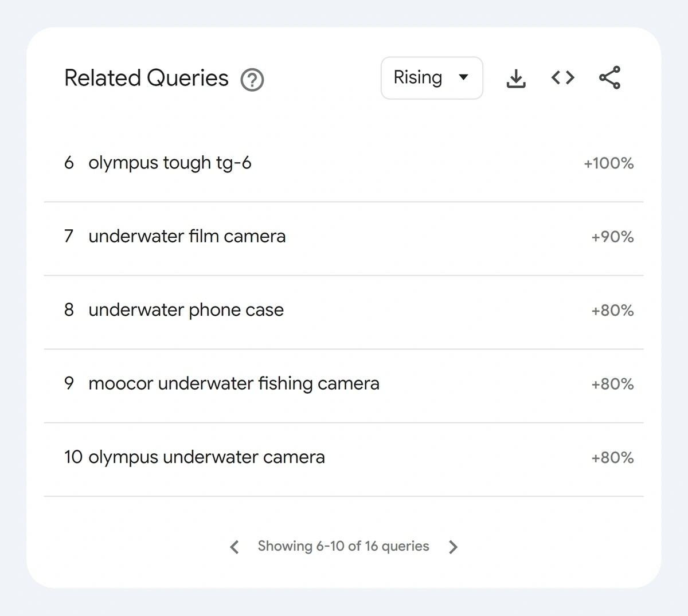The width and height of the screenshot is (688, 616).
Task: Click the +100% value for olympus tough tg-6
Action: [609, 163]
